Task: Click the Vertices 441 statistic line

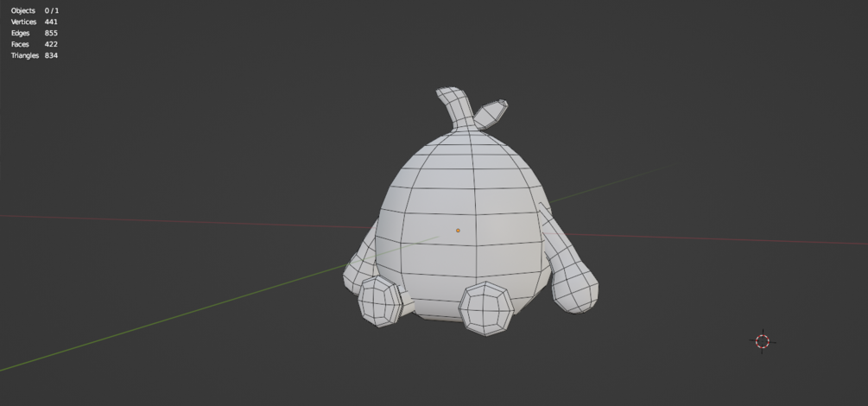Action: click(x=35, y=22)
